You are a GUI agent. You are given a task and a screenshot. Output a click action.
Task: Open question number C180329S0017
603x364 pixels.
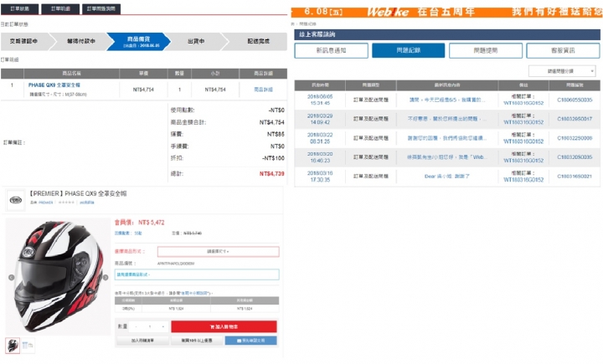pyautogui.click(x=575, y=119)
